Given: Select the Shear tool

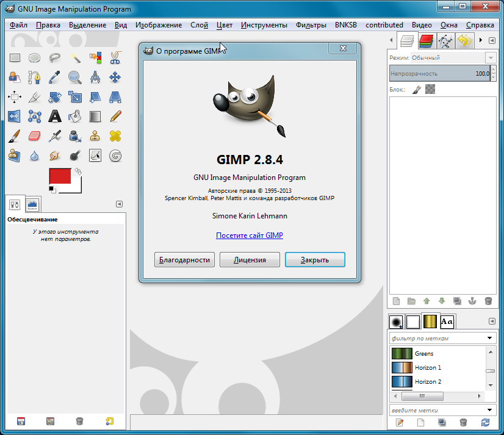Looking at the screenshot, I should [x=95, y=97].
